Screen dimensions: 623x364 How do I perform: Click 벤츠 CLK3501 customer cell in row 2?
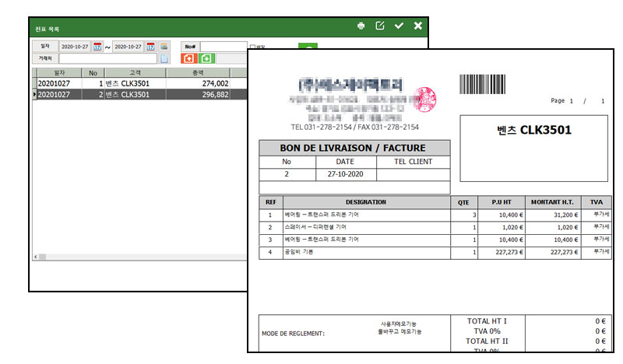(x=135, y=94)
